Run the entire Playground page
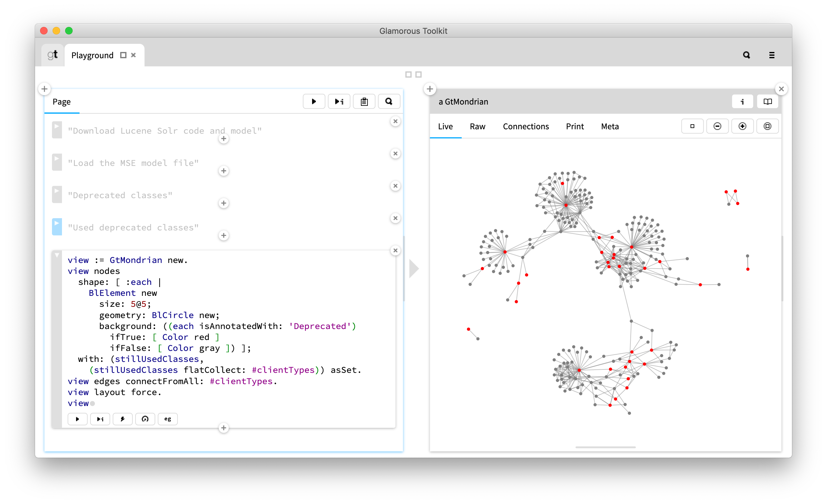 tap(314, 101)
